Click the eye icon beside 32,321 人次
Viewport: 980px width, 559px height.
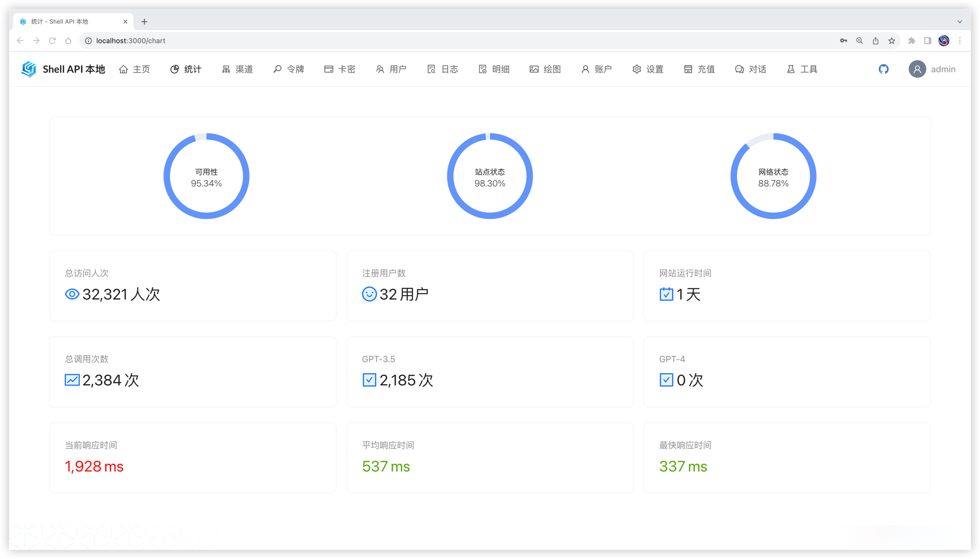pos(72,294)
